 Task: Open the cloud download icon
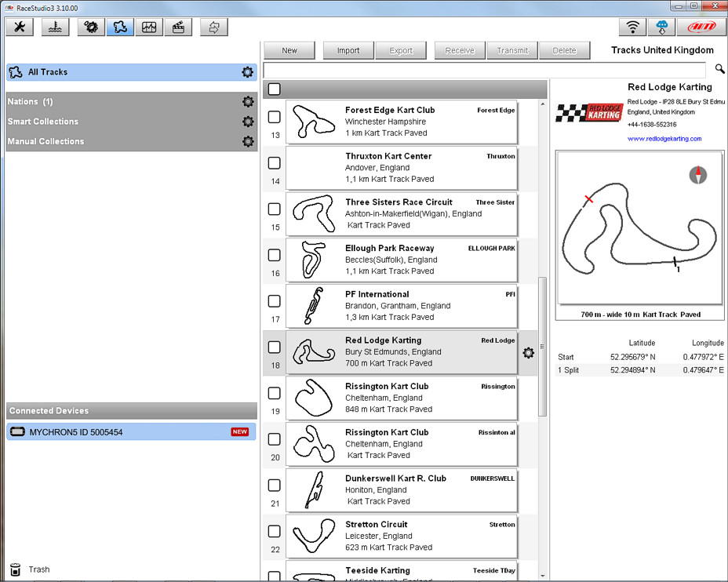pyautogui.click(x=661, y=27)
